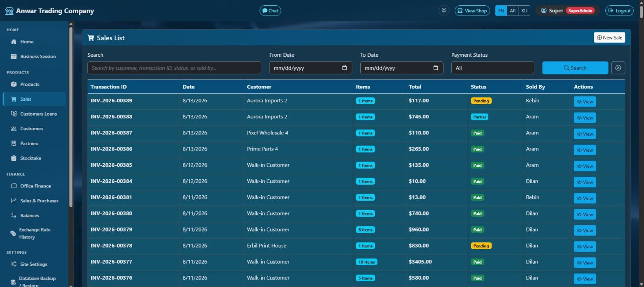The width and height of the screenshot is (644, 287).
Task: Open the From Date calendar picker
Action: coord(345,68)
